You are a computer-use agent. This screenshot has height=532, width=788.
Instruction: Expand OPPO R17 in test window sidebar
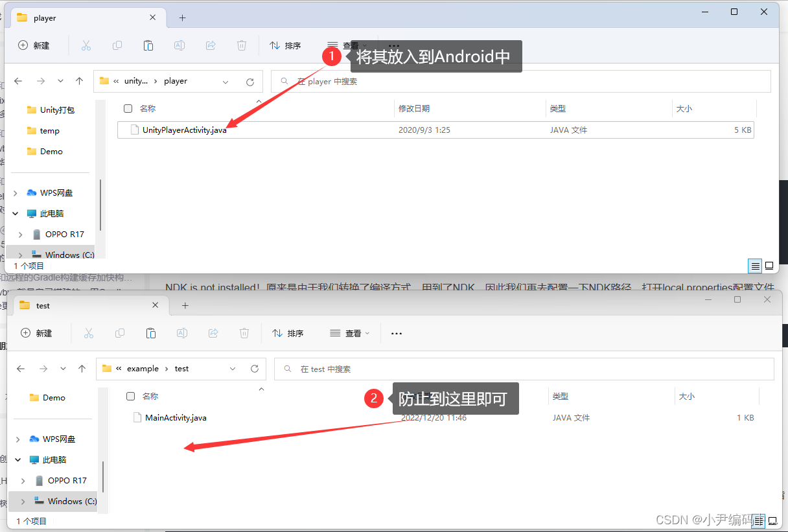pyautogui.click(x=23, y=480)
